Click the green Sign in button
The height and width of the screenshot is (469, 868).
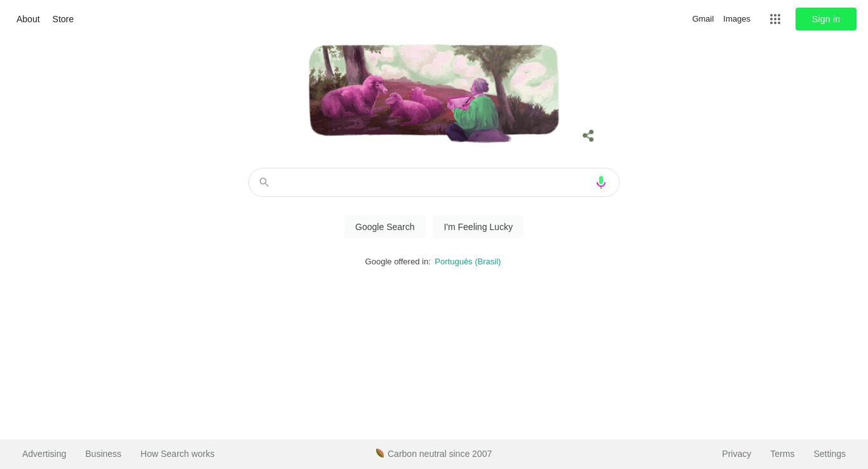click(825, 19)
